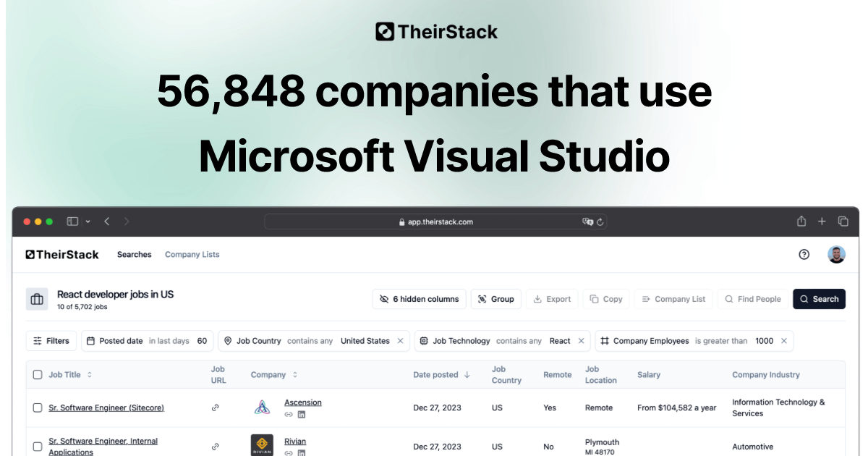Click the Copy button
868x456 pixels.
click(606, 299)
